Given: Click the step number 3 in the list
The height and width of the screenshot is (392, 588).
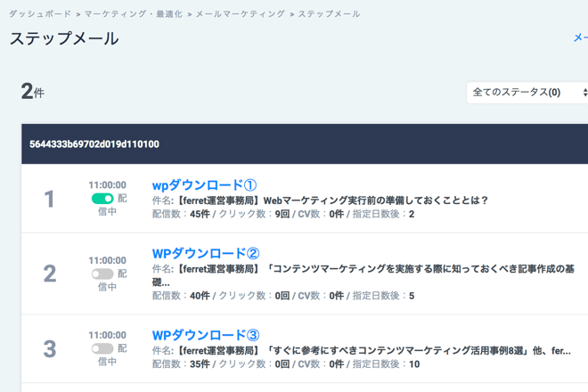Looking at the screenshot, I should pos(50,348).
